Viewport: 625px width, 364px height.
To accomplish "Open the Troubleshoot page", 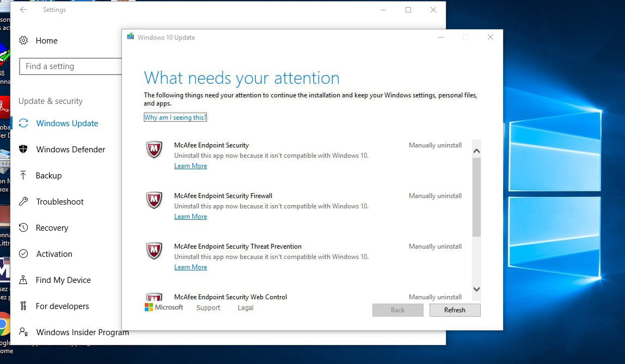I will point(60,201).
